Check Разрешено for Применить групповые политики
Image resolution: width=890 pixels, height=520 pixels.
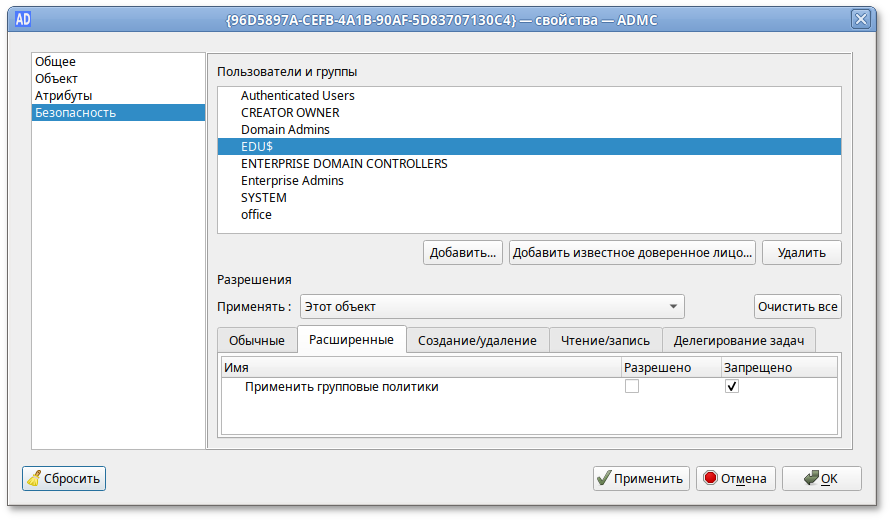tap(632, 387)
